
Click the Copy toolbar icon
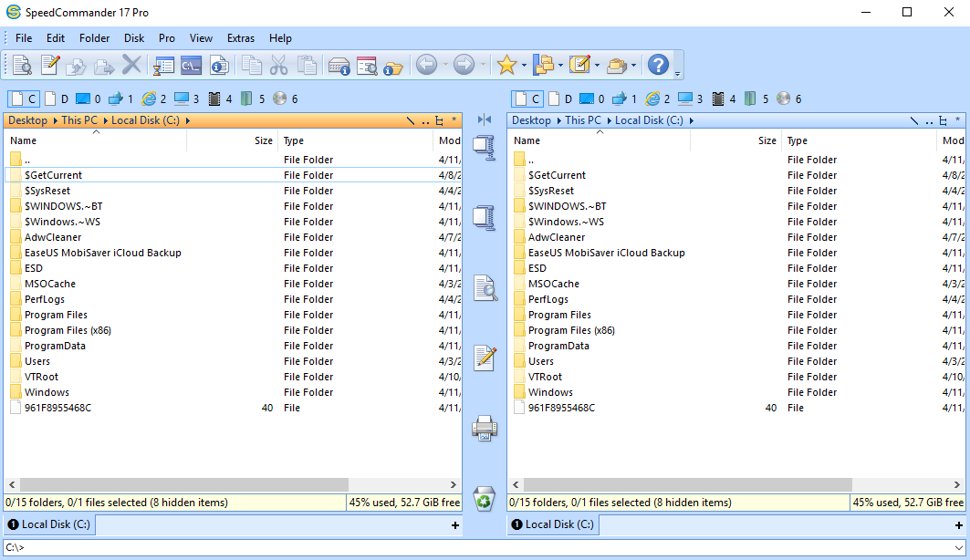tap(251, 65)
